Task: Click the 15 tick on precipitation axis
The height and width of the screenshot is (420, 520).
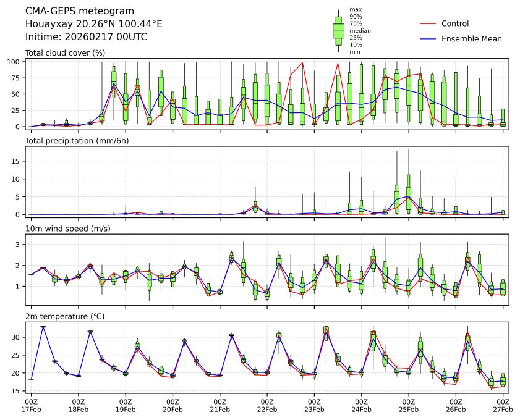Action: [x=17, y=161]
